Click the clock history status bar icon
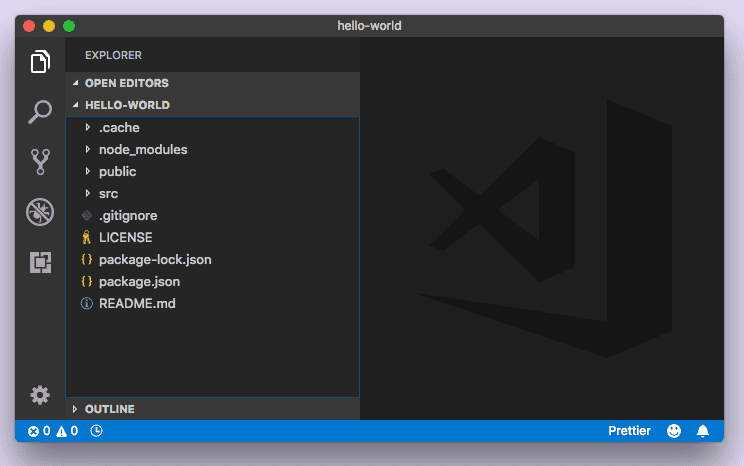The width and height of the screenshot is (744, 466). [x=96, y=431]
